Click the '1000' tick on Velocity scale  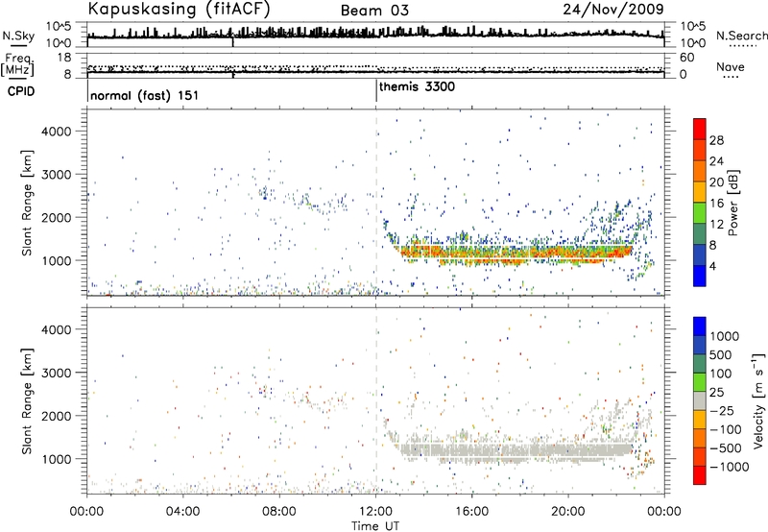[725, 336]
